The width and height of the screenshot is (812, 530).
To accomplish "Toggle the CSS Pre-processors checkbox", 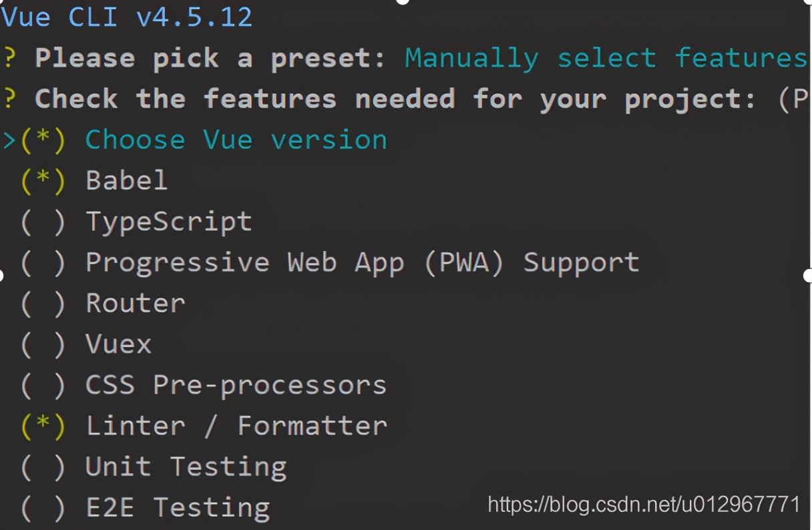I will pos(43,385).
